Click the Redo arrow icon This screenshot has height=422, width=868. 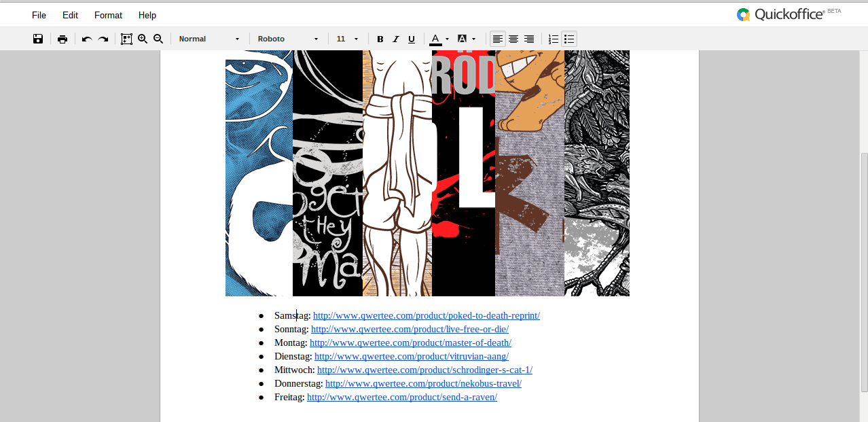click(x=103, y=39)
